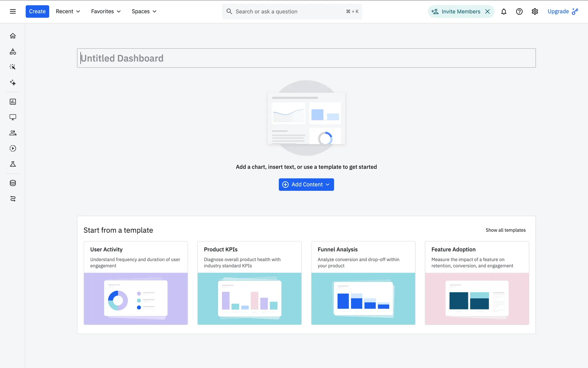
Task: Expand the Spaces dropdown
Action: coord(144,11)
